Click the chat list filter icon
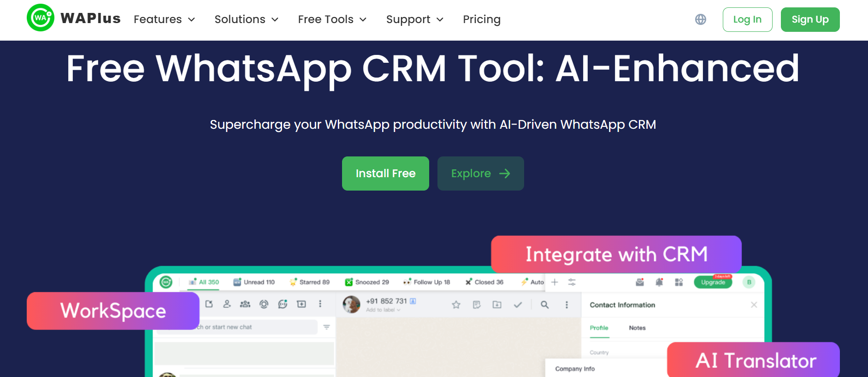 point(326,327)
